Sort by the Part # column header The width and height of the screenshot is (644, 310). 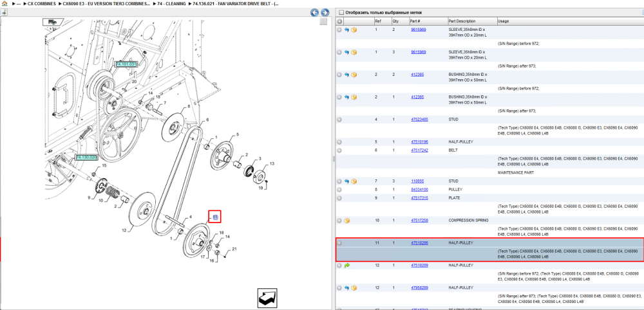tap(415, 21)
